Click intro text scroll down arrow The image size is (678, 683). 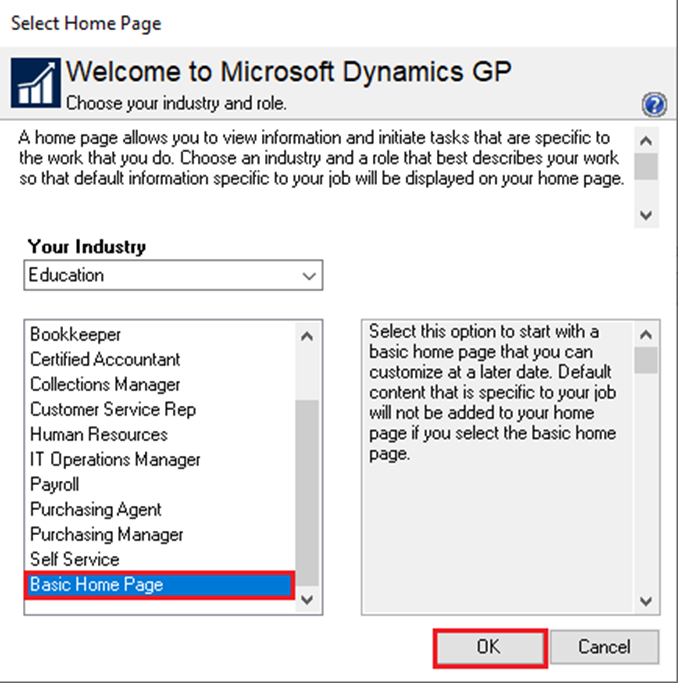pos(646,215)
